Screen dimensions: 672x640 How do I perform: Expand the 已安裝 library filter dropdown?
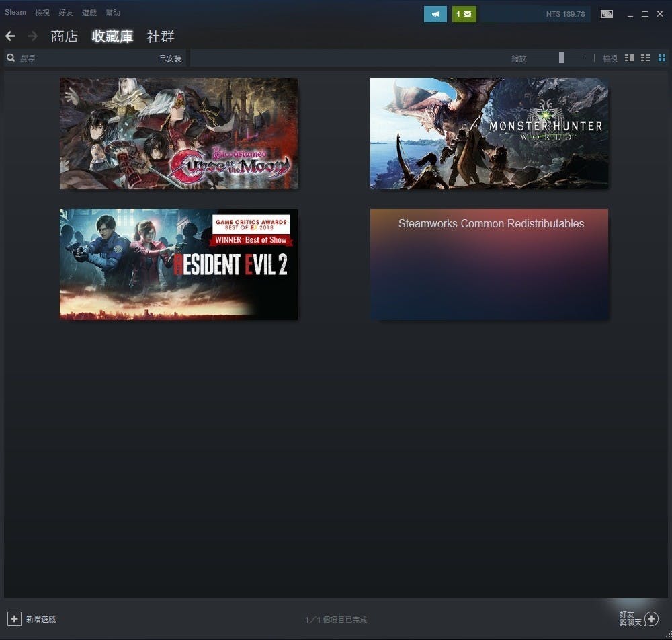[x=170, y=58]
